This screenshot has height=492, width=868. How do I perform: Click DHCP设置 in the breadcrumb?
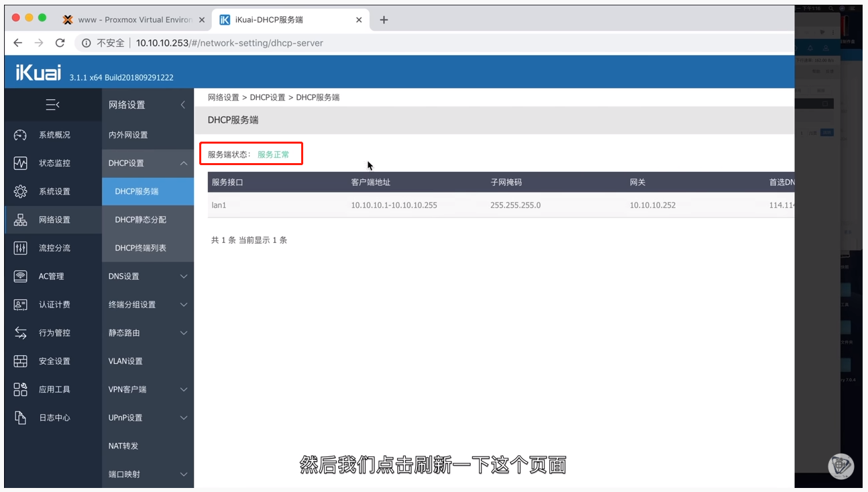pos(268,97)
